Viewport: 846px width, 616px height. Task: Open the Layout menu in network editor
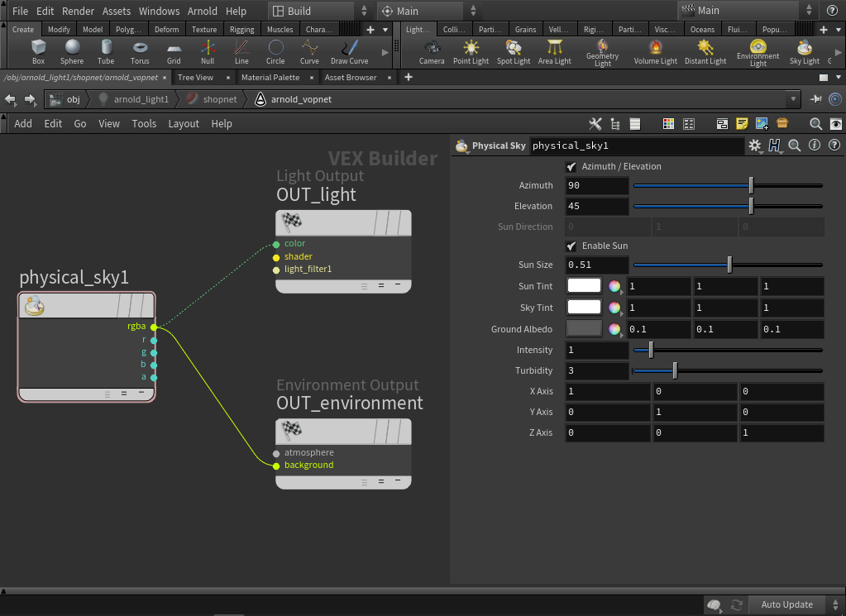184,124
